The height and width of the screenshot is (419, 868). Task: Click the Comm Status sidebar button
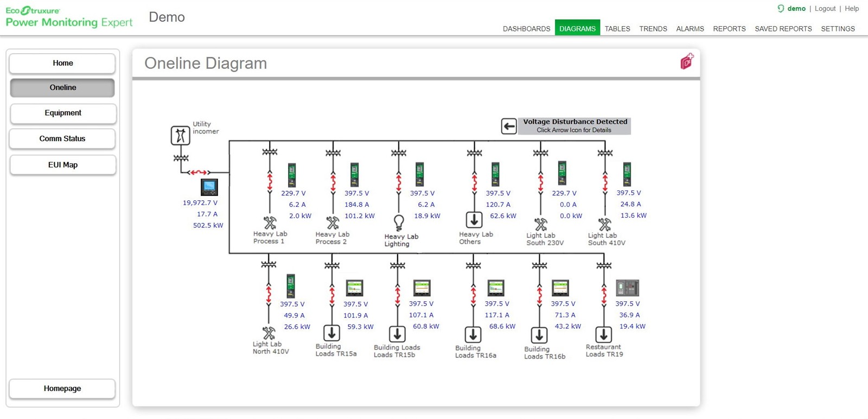tap(62, 139)
